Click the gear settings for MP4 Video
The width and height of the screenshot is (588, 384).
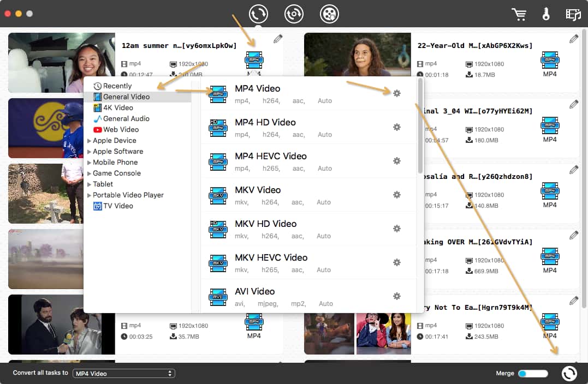coord(397,93)
